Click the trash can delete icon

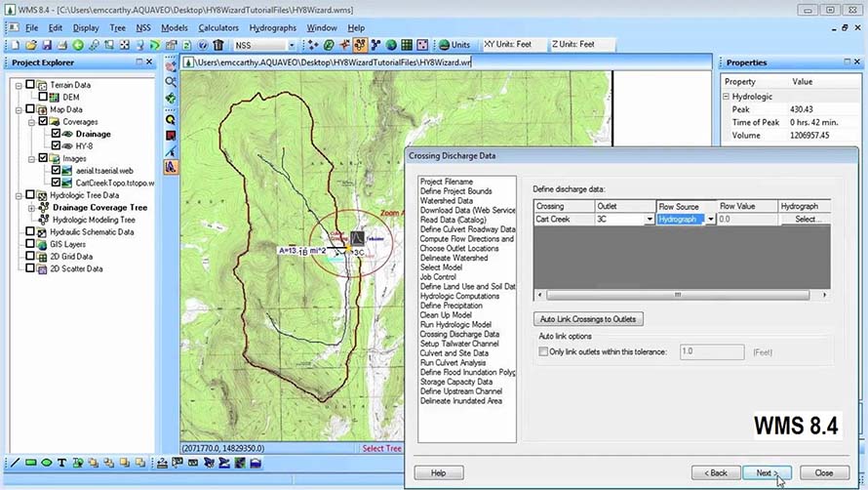click(218, 45)
